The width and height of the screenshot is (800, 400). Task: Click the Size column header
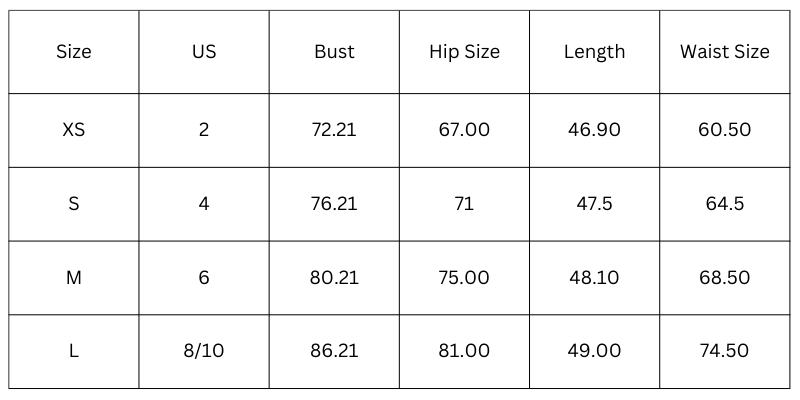point(73,52)
